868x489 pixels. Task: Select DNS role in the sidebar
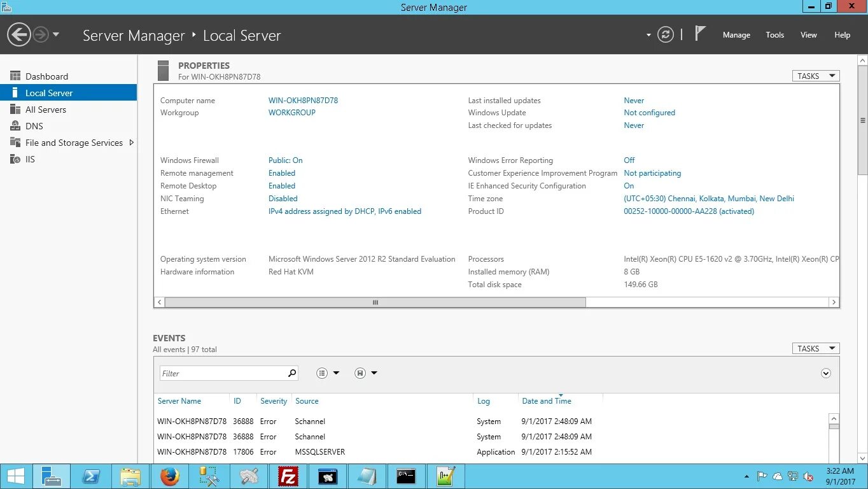pyautogui.click(x=69, y=126)
